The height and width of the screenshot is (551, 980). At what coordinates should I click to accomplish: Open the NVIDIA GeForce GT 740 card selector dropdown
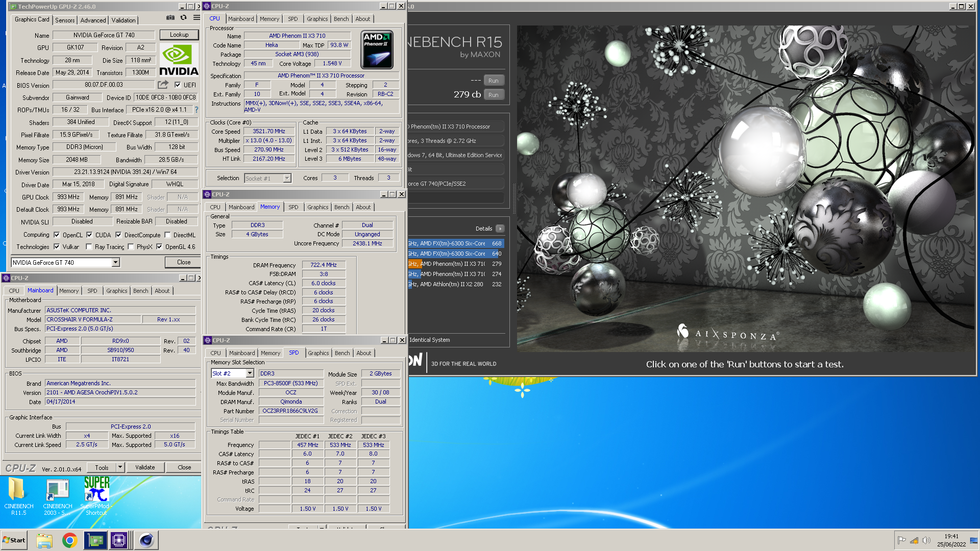[x=116, y=263]
